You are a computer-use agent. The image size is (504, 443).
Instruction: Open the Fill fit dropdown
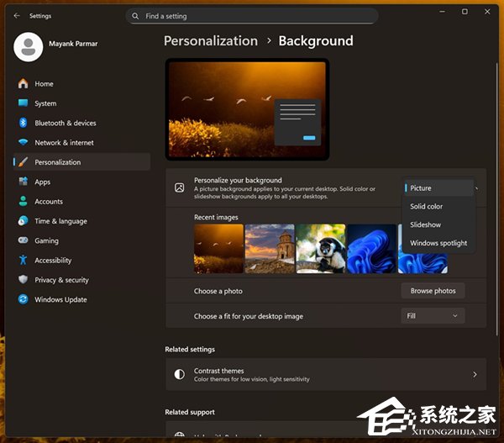pyautogui.click(x=433, y=316)
